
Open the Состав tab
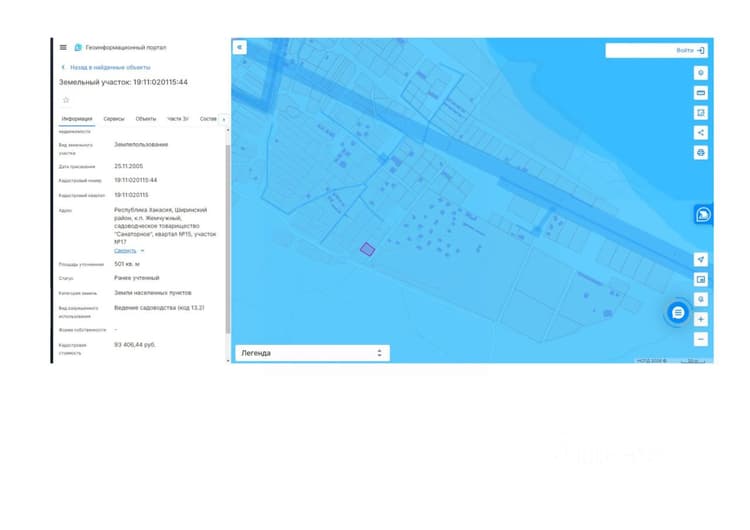coord(208,119)
